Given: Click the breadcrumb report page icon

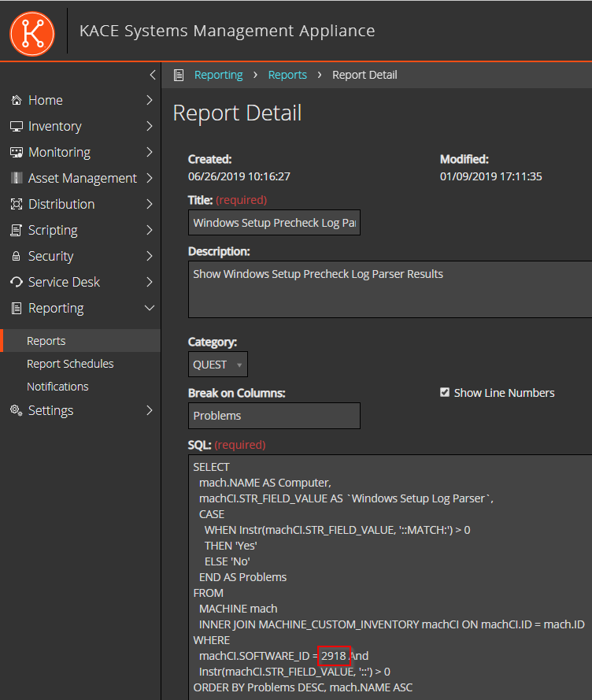Looking at the screenshot, I should coord(179,75).
